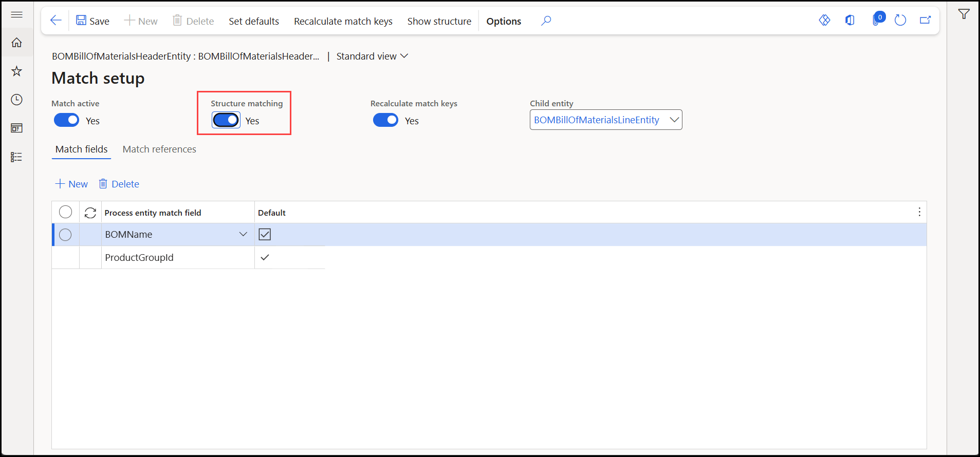This screenshot has width=980, height=457.
Task: Open the Options menu
Action: pyautogui.click(x=504, y=21)
